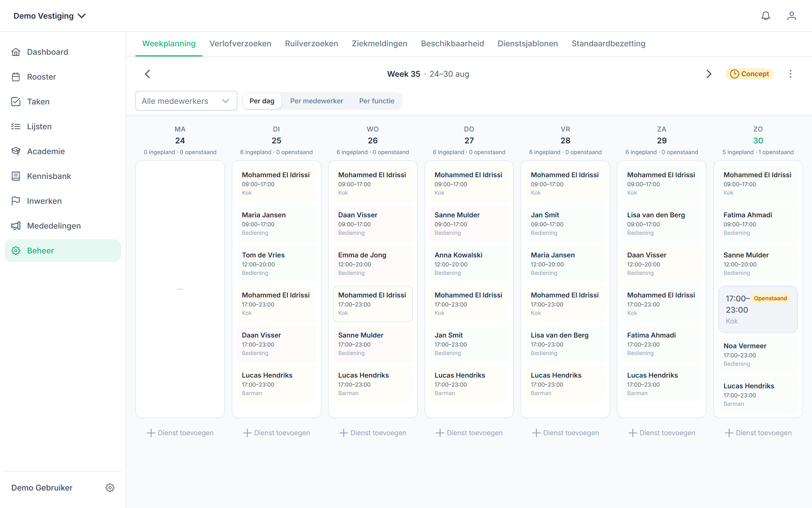Switch to Ruilverzoeken tab
Screen dimensions: 812x508
point(311,44)
